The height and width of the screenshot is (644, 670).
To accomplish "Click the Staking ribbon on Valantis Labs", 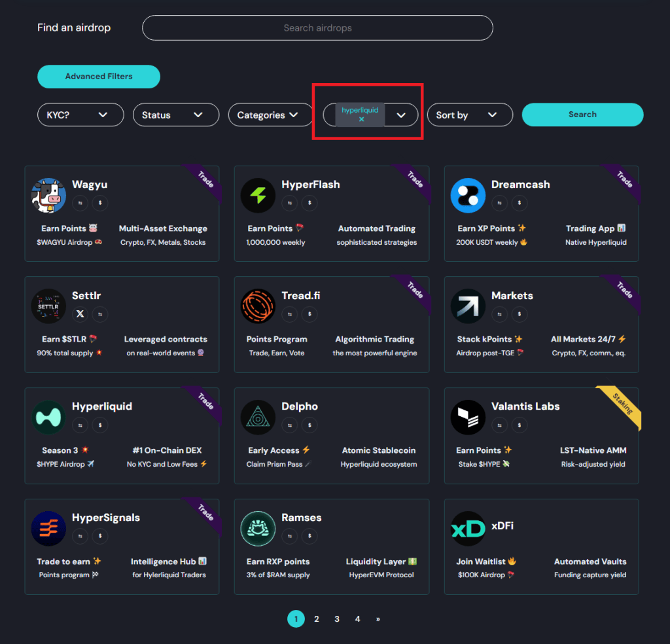I will (623, 404).
